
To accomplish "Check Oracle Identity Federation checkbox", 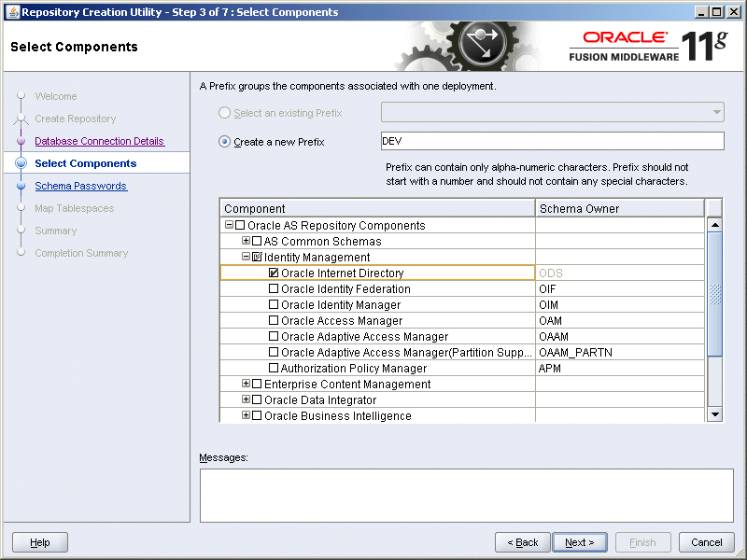I will pyautogui.click(x=274, y=288).
